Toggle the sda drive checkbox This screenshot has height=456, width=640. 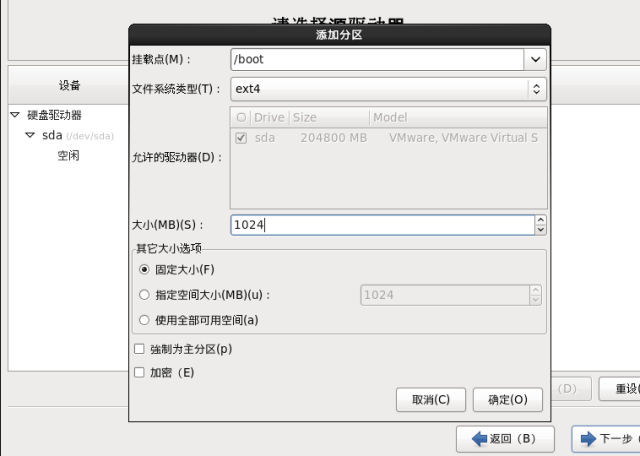tap(241, 138)
